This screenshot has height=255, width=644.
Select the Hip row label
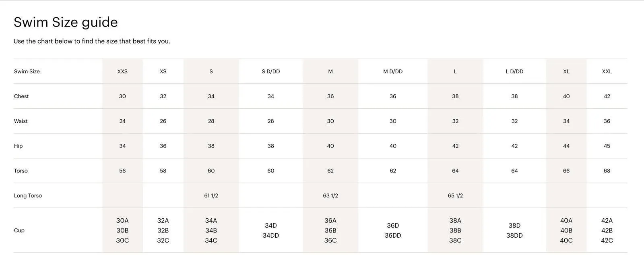coord(18,146)
